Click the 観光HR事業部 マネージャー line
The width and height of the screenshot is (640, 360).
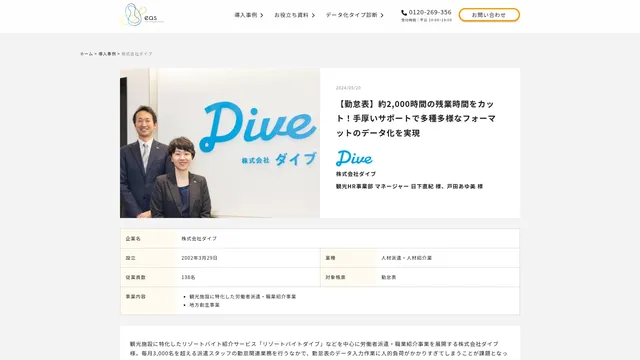pos(409,186)
